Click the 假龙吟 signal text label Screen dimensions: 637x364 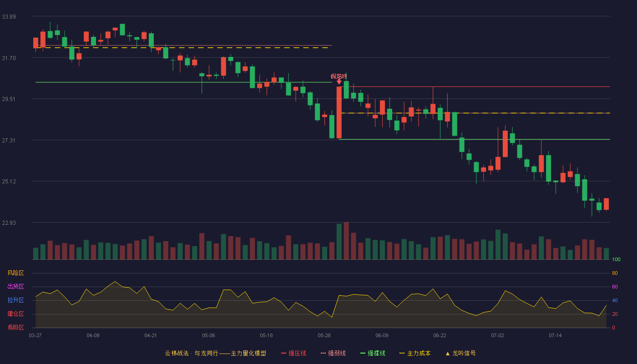[339, 76]
